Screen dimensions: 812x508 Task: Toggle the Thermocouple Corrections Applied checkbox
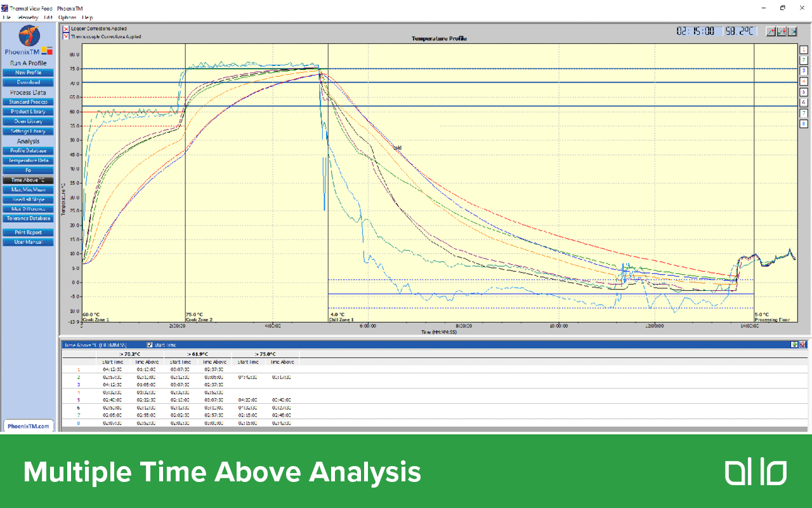coord(66,37)
